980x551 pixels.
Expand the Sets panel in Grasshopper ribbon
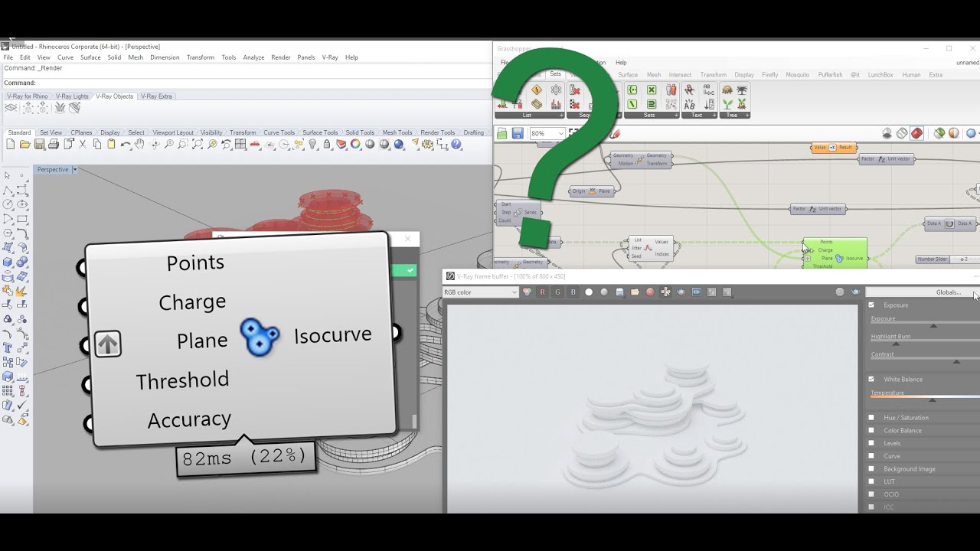(x=676, y=116)
